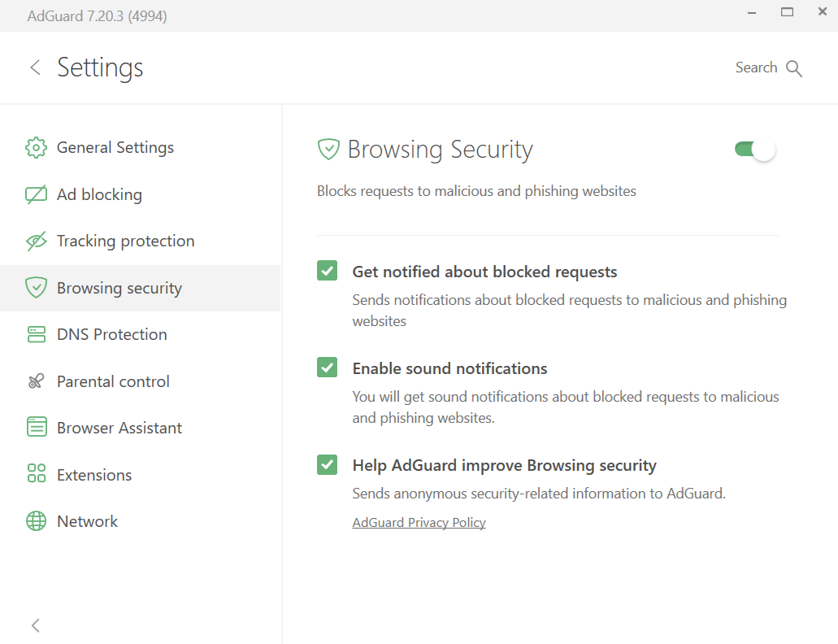Open the Extensions section
This screenshot has height=644, width=838.
tap(140, 475)
